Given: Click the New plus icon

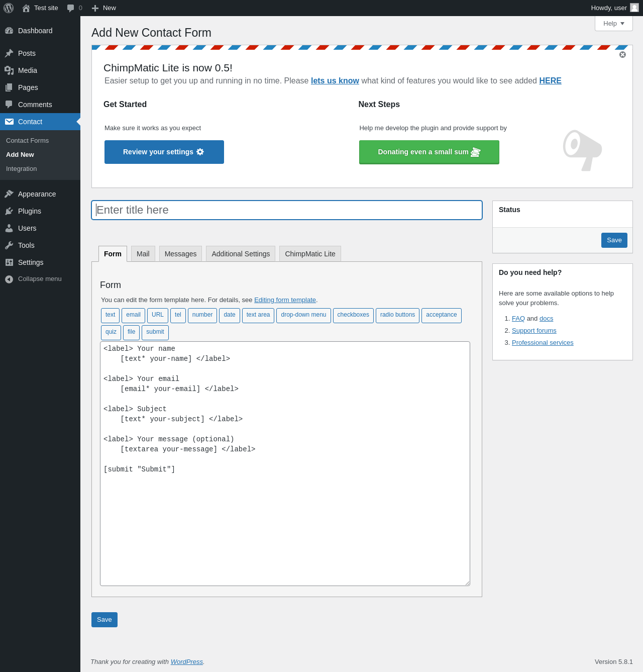Looking at the screenshot, I should click(x=95, y=8).
